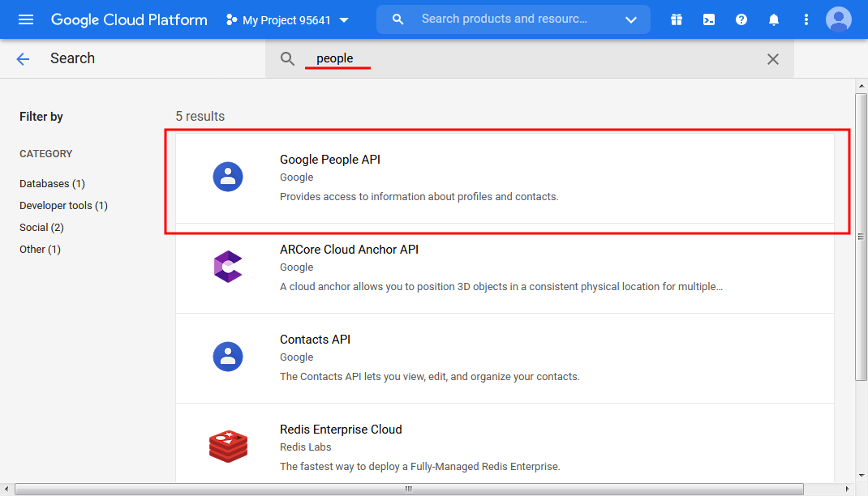Click the horizontal scrollbar right arrow

click(848, 490)
